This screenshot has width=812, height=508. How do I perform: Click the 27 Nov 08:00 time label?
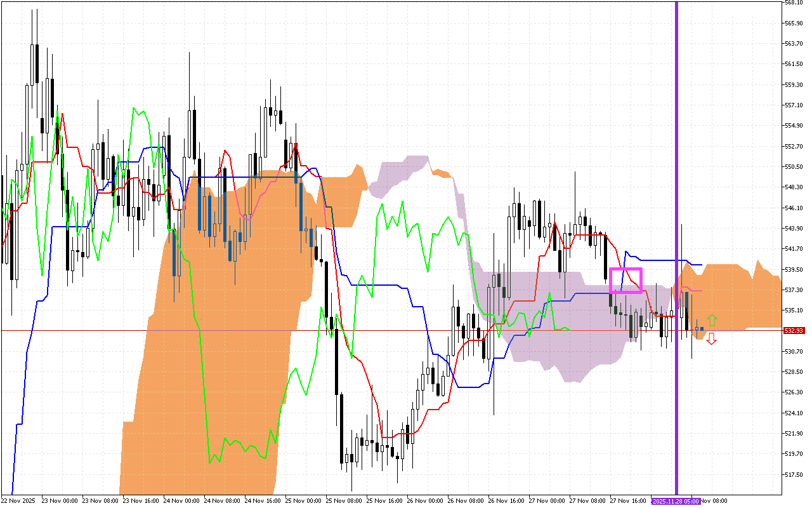click(589, 501)
